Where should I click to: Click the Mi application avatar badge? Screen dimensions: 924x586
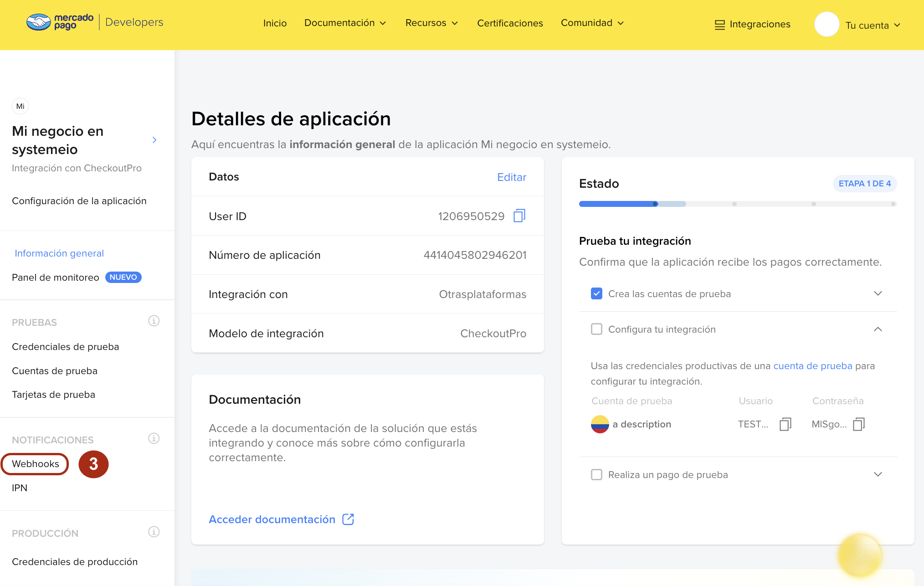click(20, 106)
